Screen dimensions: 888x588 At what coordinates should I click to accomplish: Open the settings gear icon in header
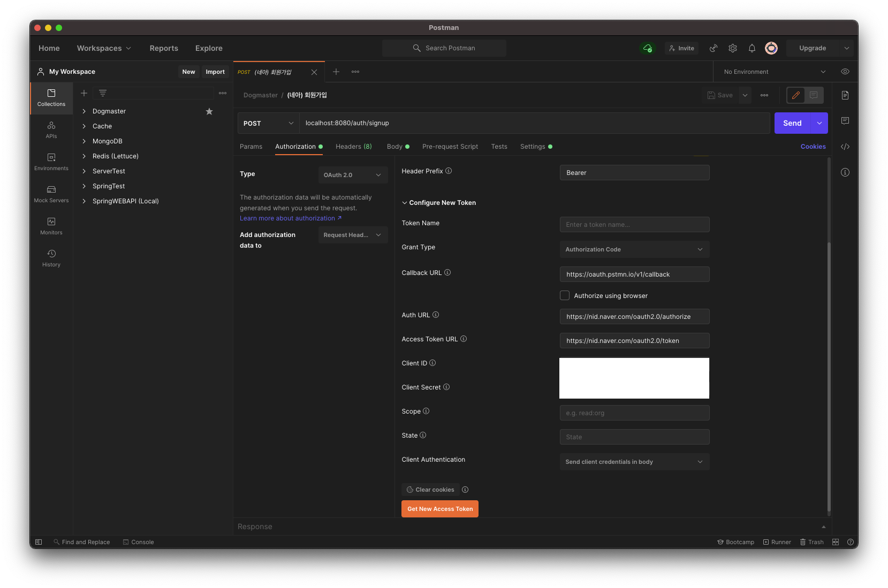[x=733, y=48]
